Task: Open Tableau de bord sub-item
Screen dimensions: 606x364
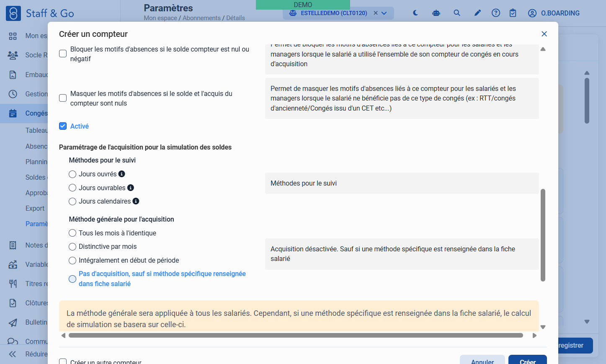Action: 36,131
